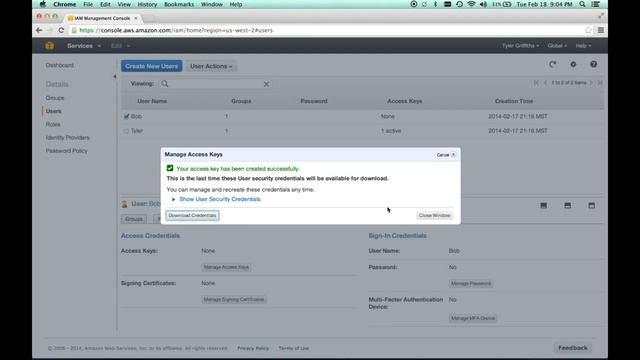This screenshot has height=360, width=640.
Task: Switch to the Groups tab for Bob
Action: pyautogui.click(x=134, y=219)
